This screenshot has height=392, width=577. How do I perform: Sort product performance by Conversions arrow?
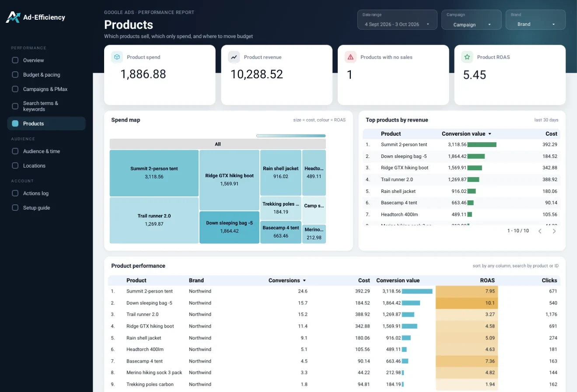304,280
